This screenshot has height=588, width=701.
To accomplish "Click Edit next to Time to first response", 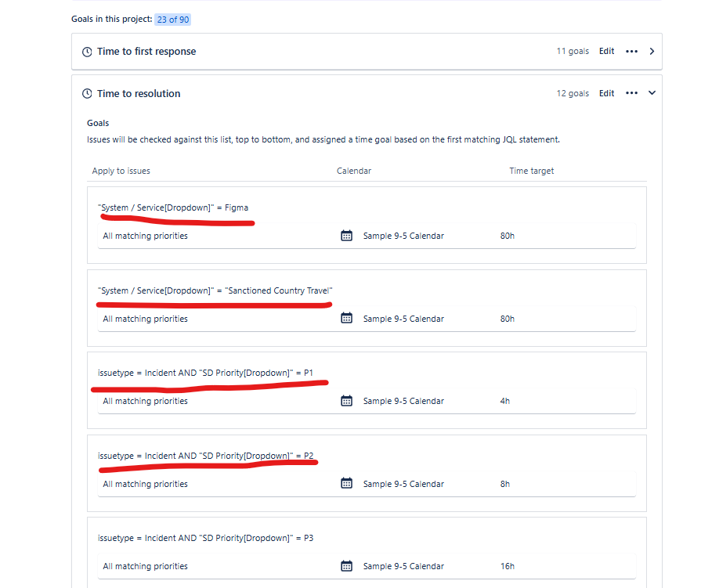I will 606,51.
